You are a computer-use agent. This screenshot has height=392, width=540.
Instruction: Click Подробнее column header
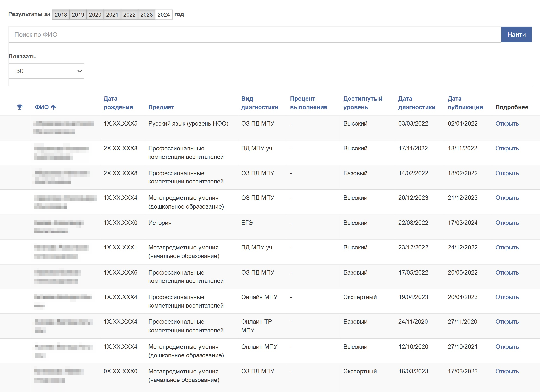pos(512,107)
